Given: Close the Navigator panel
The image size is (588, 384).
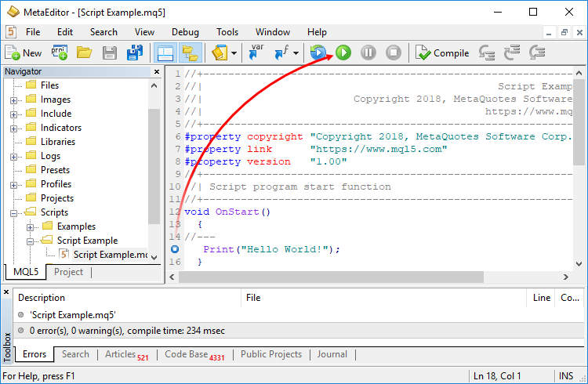Looking at the screenshot, I should click(x=157, y=71).
